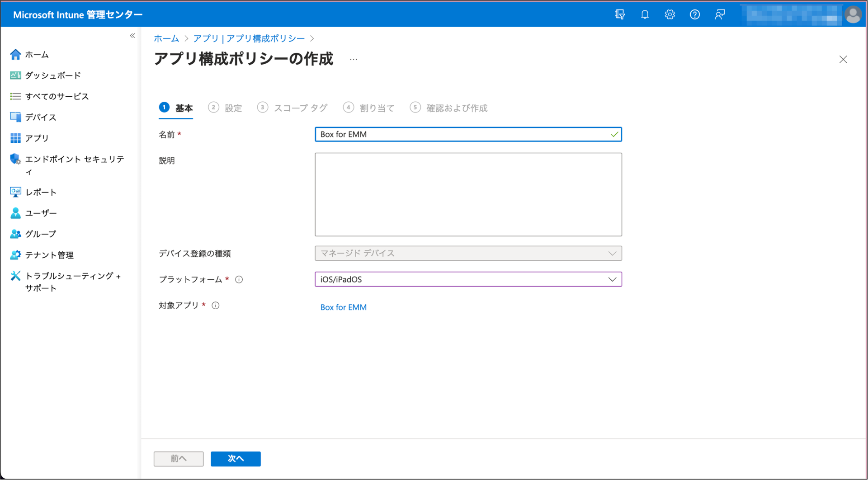Screen dimensions: 868x480
Task: Open the settings gear in the top bar
Action: point(670,14)
